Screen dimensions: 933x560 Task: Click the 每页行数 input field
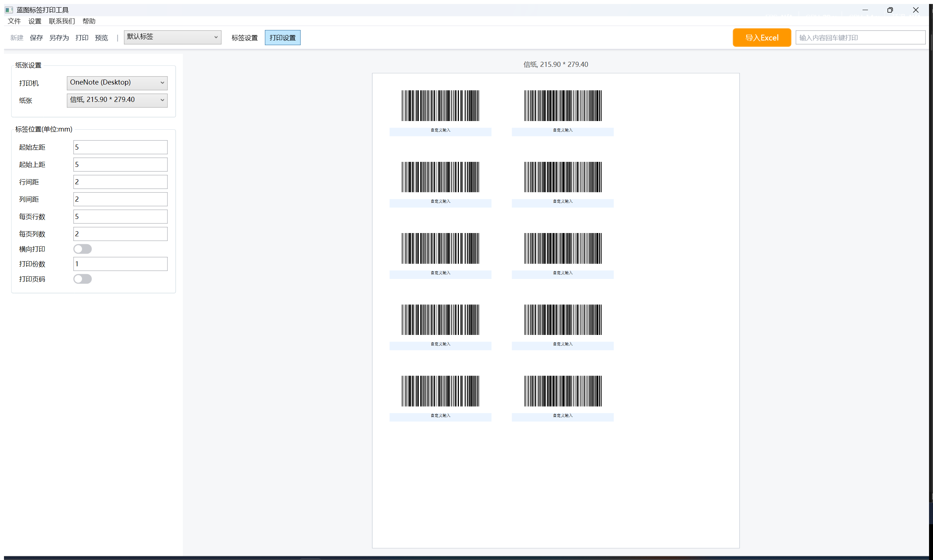tap(120, 217)
